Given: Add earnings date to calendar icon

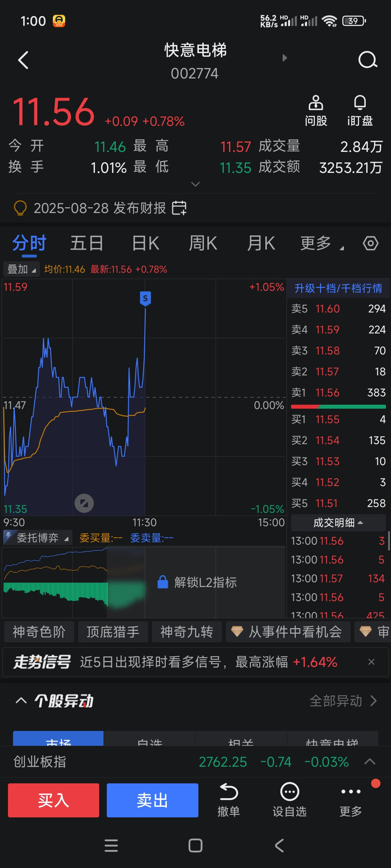Looking at the screenshot, I should [x=179, y=208].
